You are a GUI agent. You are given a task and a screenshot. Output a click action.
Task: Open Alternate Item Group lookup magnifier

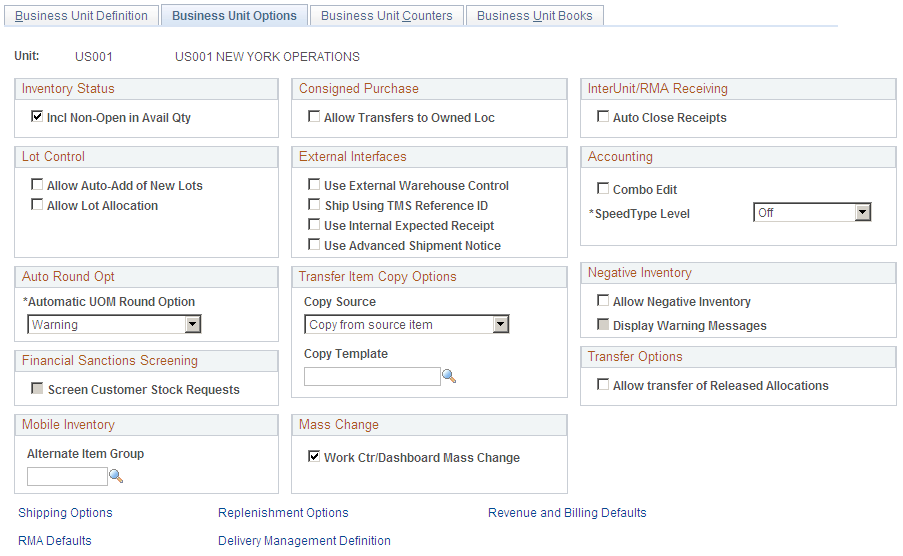(x=116, y=476)
